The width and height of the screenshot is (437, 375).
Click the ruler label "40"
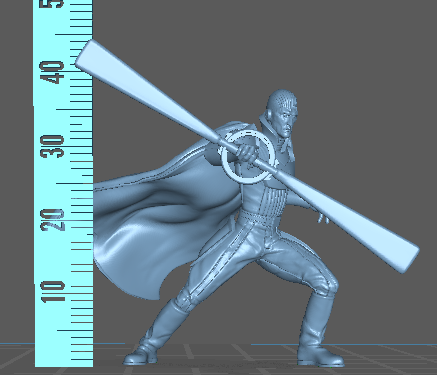(52, 72)
